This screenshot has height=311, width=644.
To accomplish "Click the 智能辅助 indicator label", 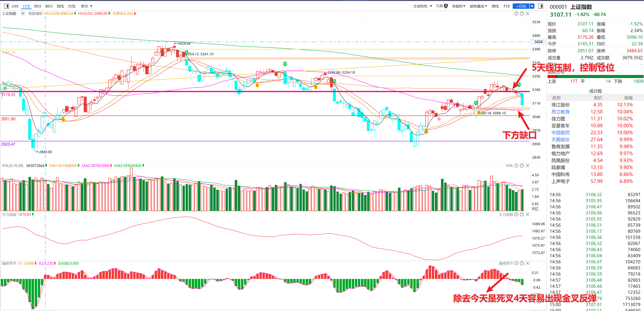I will 35,14.
